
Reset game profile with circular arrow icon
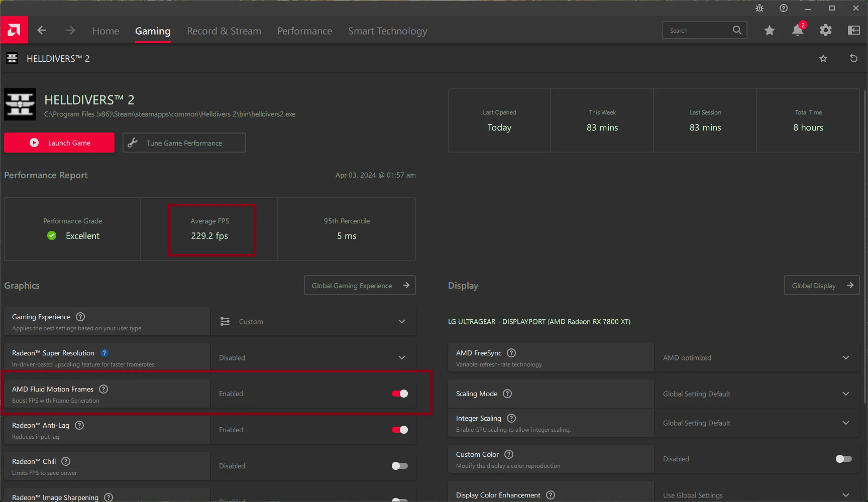tap(853, 58)
